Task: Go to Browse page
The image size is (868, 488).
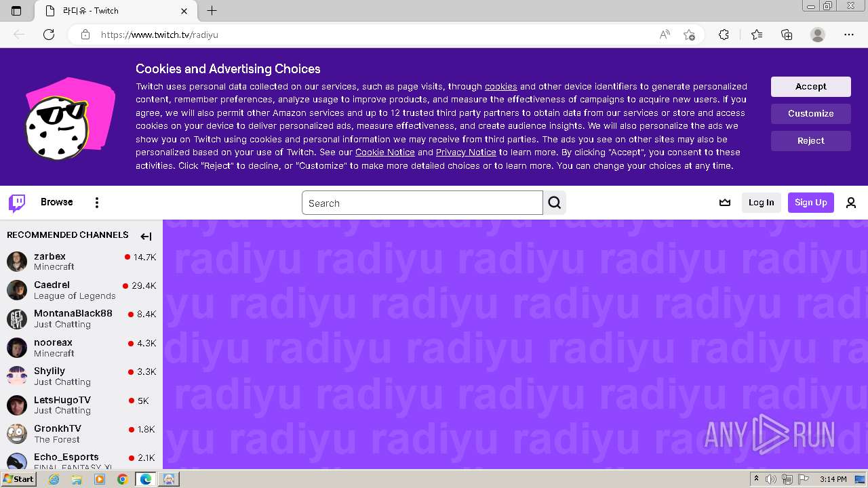Action: [57, 202]
